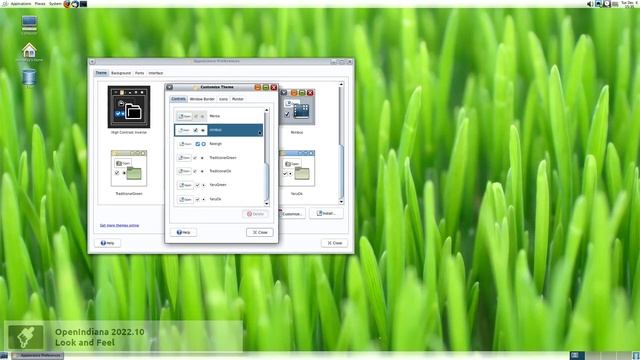Select Appearance Preferences in the bottom taskbar
The width and height of the screenshot is (640, 360).
click(x=38, y=356)
